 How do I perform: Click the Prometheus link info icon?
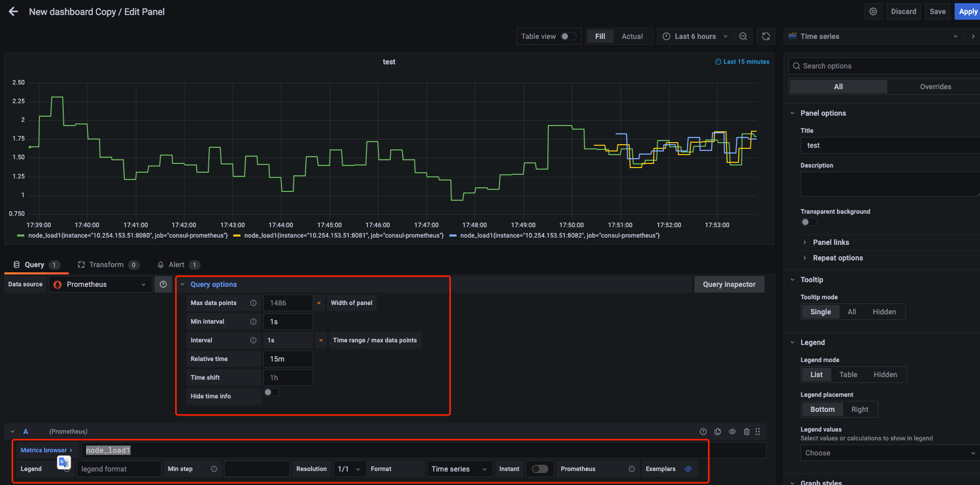(632, 469)
